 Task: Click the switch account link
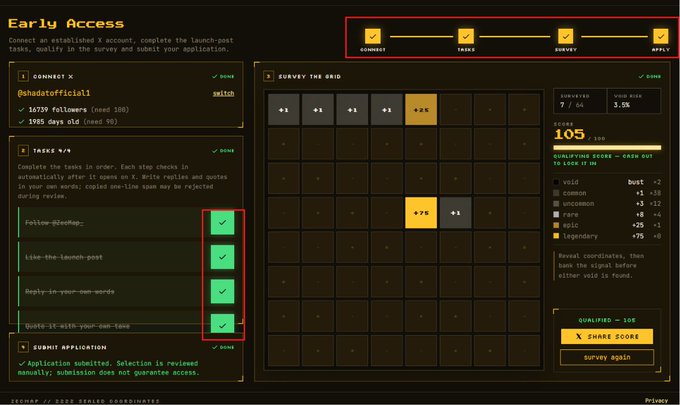click(223, 93)
